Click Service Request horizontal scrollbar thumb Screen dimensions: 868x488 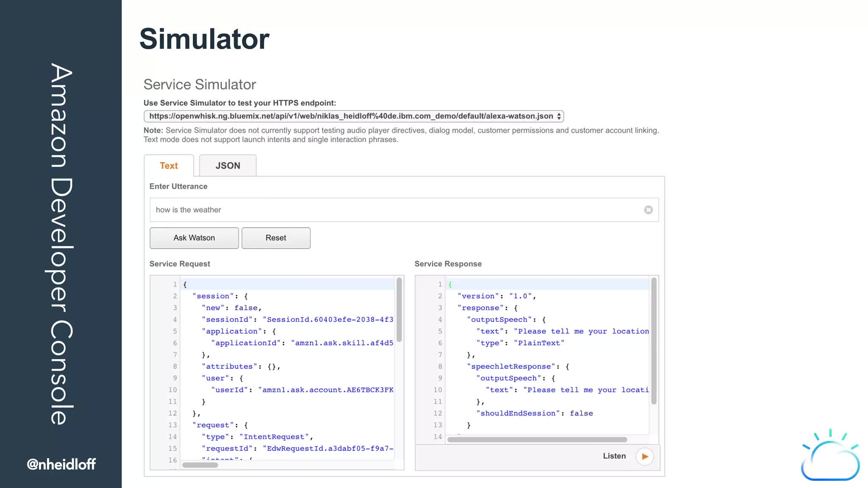[200, 465]
